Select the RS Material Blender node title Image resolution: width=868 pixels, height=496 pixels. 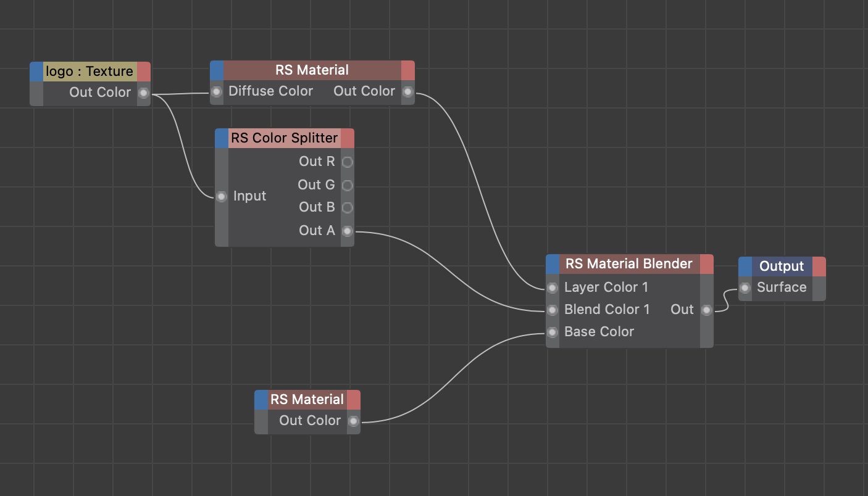point(628,264)
